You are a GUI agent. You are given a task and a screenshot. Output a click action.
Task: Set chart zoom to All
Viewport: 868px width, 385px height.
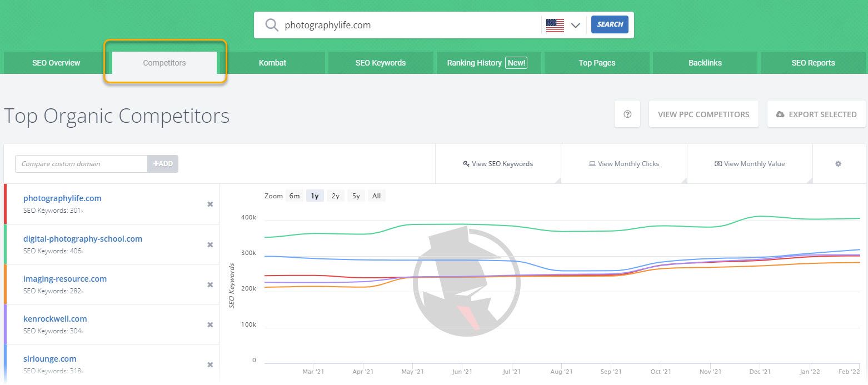click(376, 196)
